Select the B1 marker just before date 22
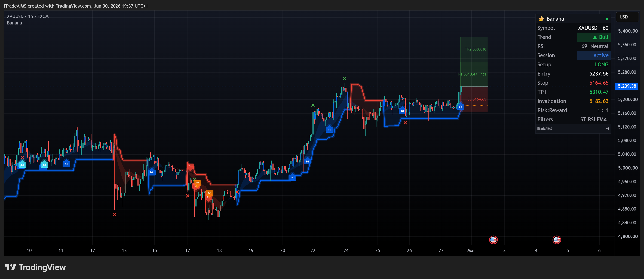 (308, 161)
